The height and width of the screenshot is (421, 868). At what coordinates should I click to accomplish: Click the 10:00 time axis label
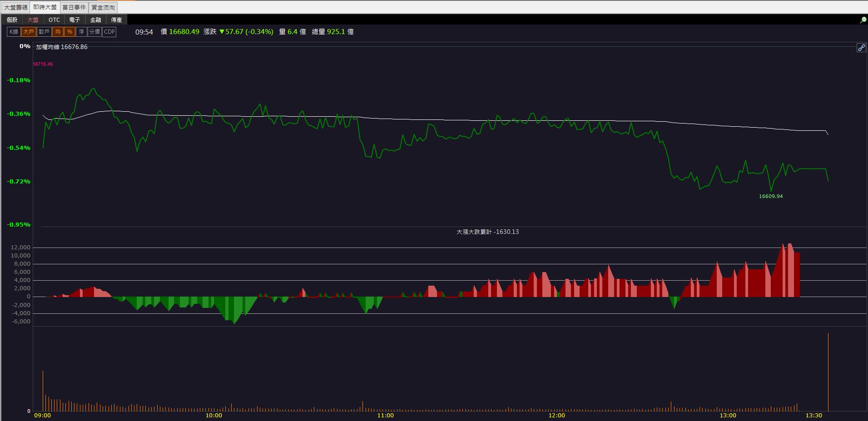tap(214, 416)
